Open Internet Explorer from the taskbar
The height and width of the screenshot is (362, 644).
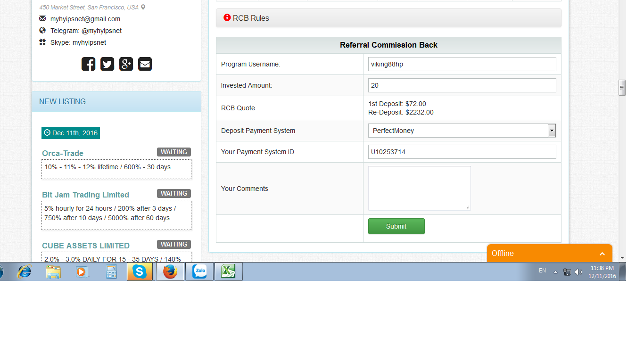pos(24,271)
